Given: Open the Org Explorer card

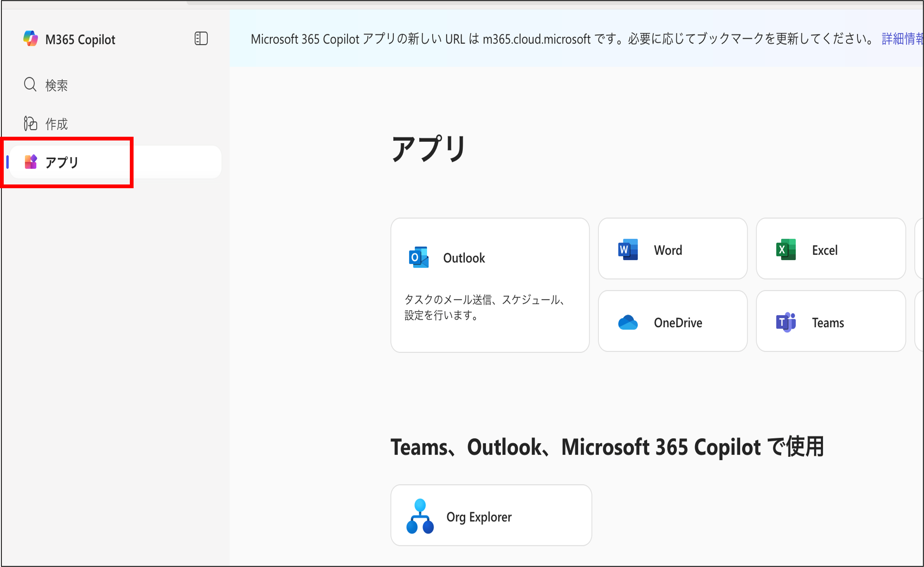Looking at the screenshot, I should click(491, 515).
